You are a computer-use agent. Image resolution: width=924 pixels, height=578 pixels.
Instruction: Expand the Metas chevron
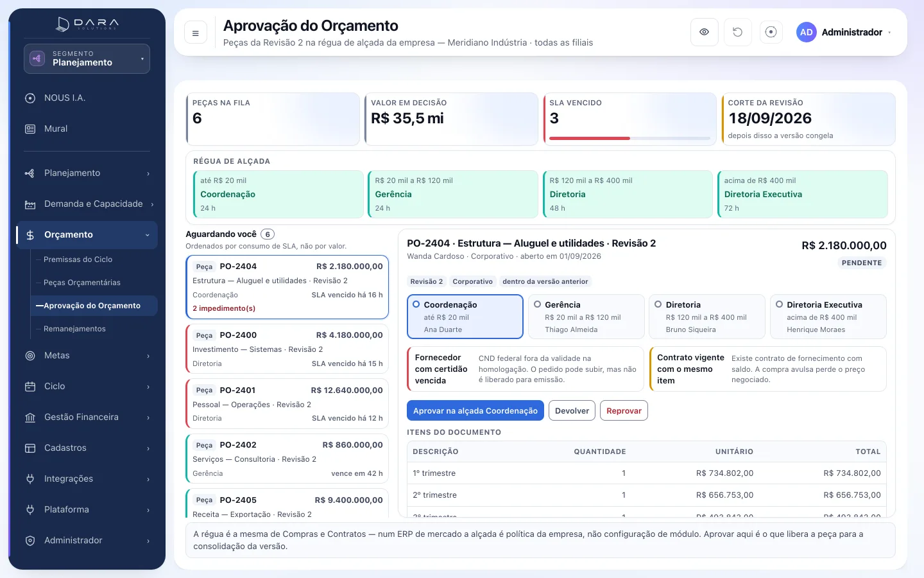pos(148,356)
